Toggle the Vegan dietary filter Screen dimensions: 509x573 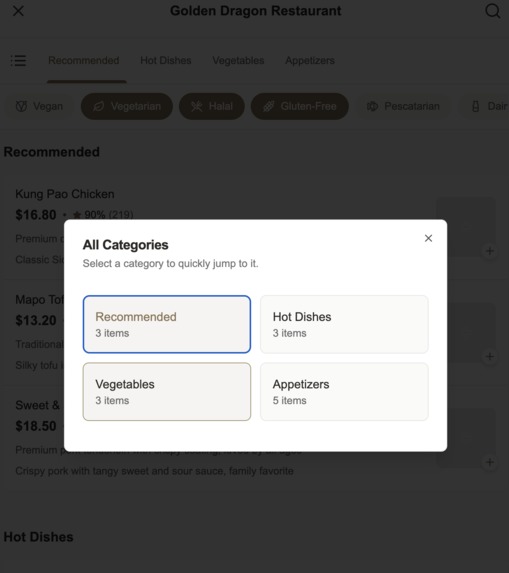coord(39,106)
